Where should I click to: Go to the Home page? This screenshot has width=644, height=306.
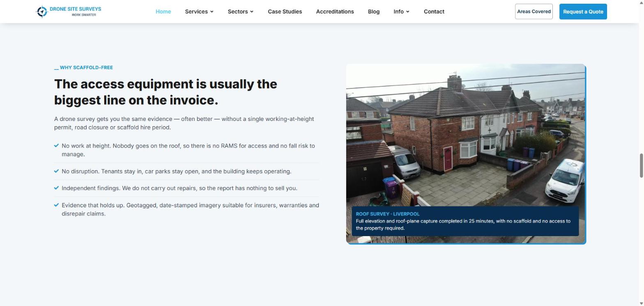163,12
